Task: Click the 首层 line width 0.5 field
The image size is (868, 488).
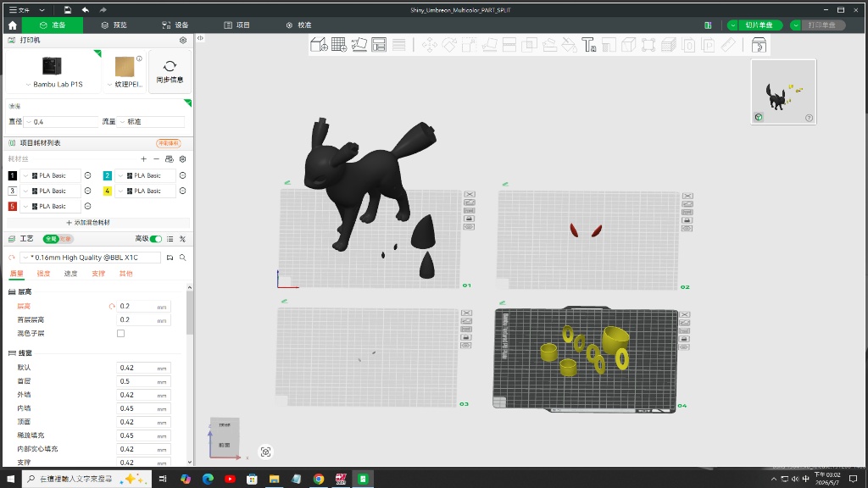Action: click(143, 382)
